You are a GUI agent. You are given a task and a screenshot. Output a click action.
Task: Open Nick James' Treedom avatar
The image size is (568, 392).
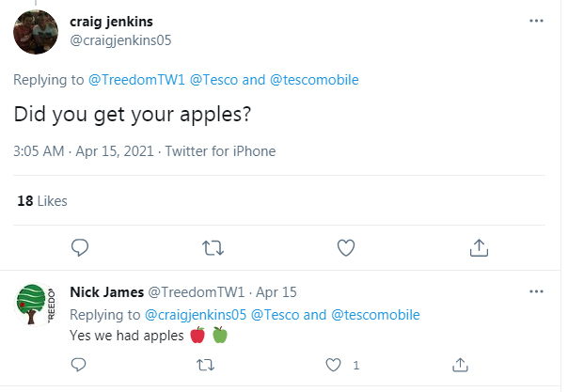39,305
